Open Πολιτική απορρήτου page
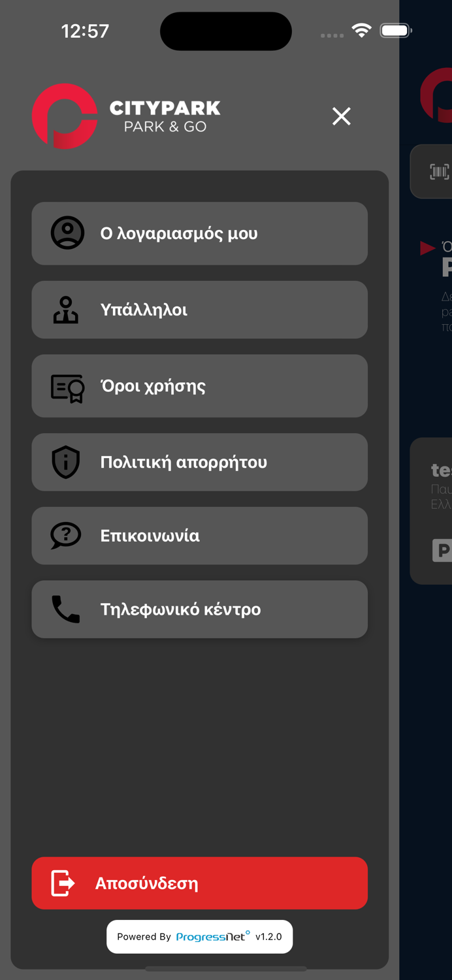Screen dimensions: 452x980 (x=200, y=462)
